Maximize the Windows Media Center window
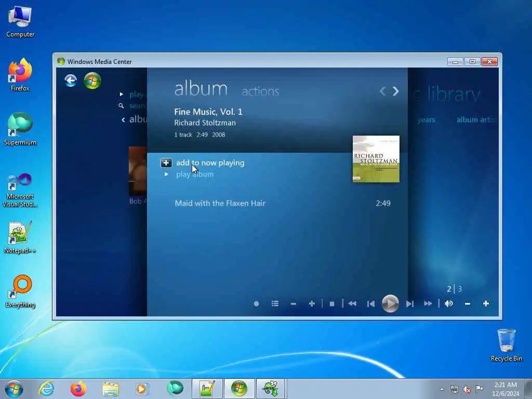Image resolution: width=532 pixels, height=399 pixels. click(472, 62)
